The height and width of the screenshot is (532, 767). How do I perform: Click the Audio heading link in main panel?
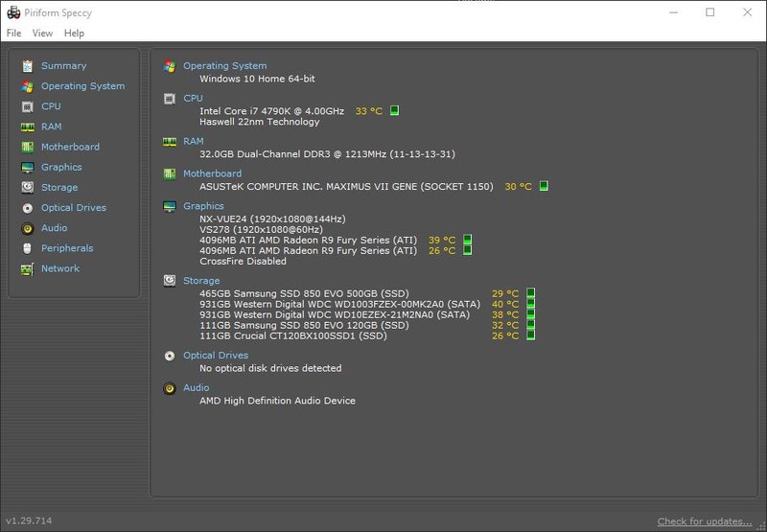coord(197,388)
